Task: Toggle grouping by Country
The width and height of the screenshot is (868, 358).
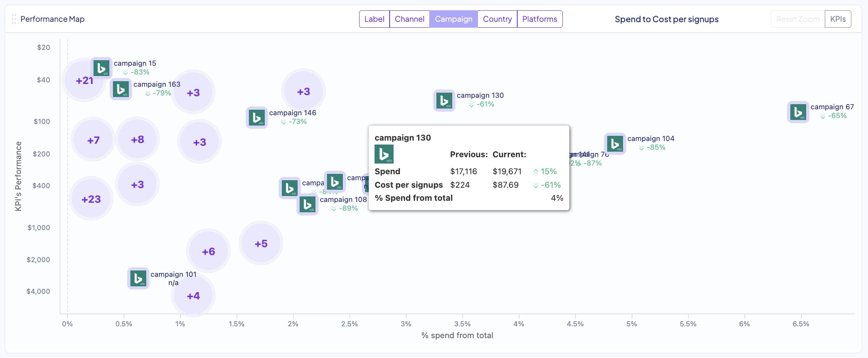Action: [497, 19]
